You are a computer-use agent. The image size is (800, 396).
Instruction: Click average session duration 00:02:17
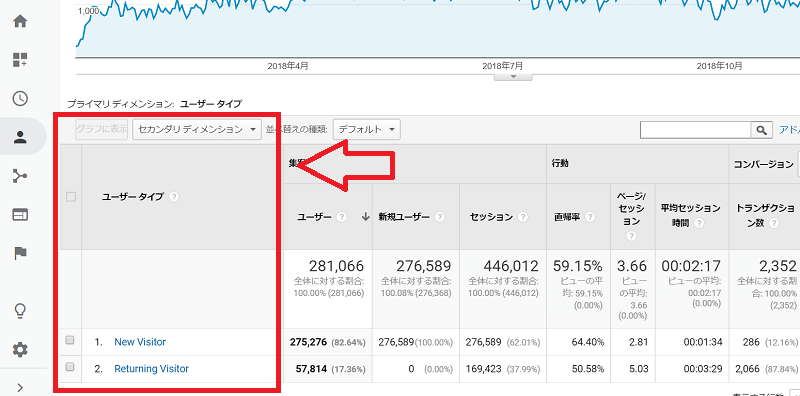pos(691,266)
